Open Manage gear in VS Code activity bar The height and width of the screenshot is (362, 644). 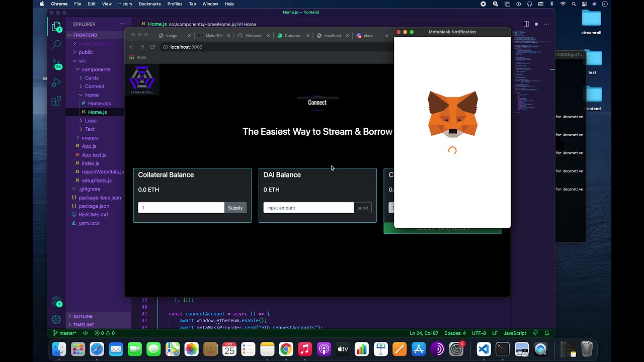[x=56, y=319]
